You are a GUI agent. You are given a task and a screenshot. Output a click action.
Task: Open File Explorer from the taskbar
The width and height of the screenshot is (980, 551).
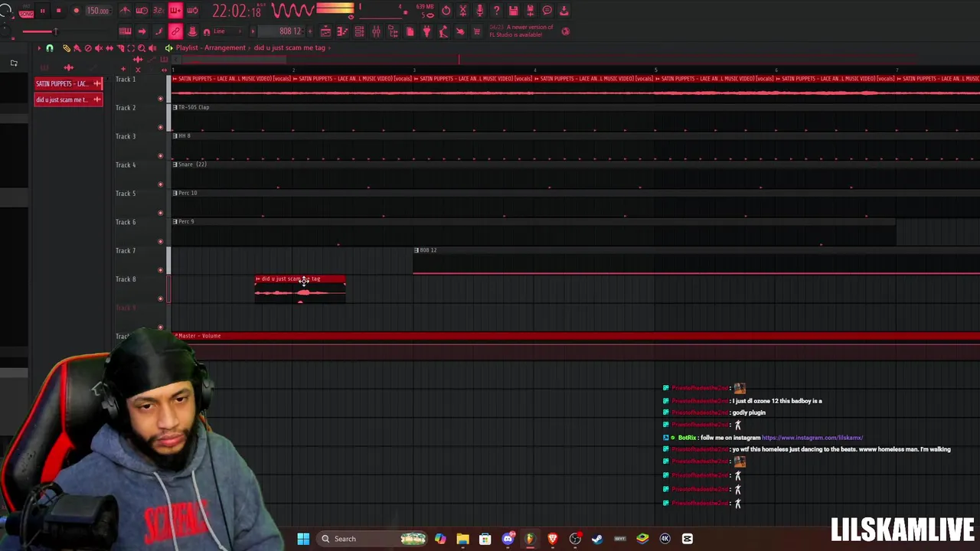462,539
